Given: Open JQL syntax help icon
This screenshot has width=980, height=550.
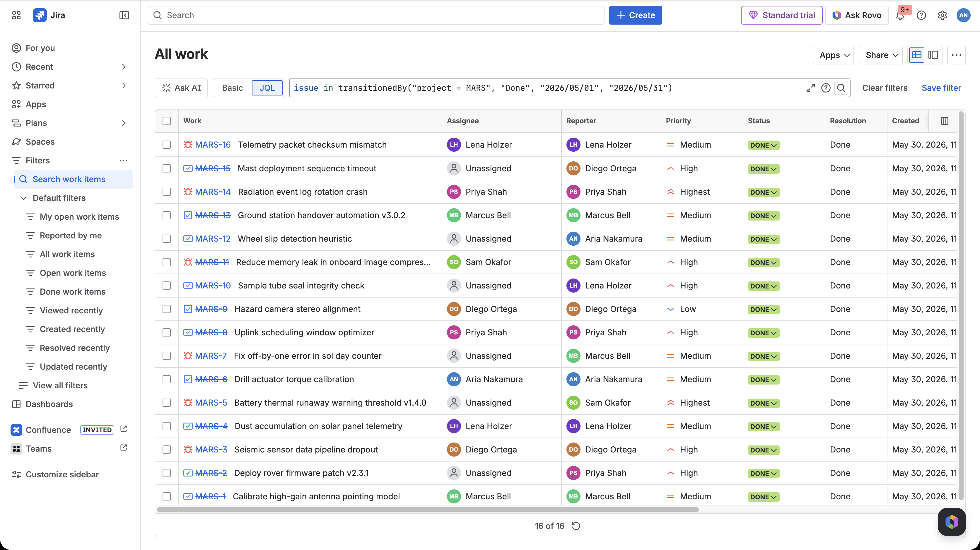Looking at the screenshot, I should pos(826,88).
